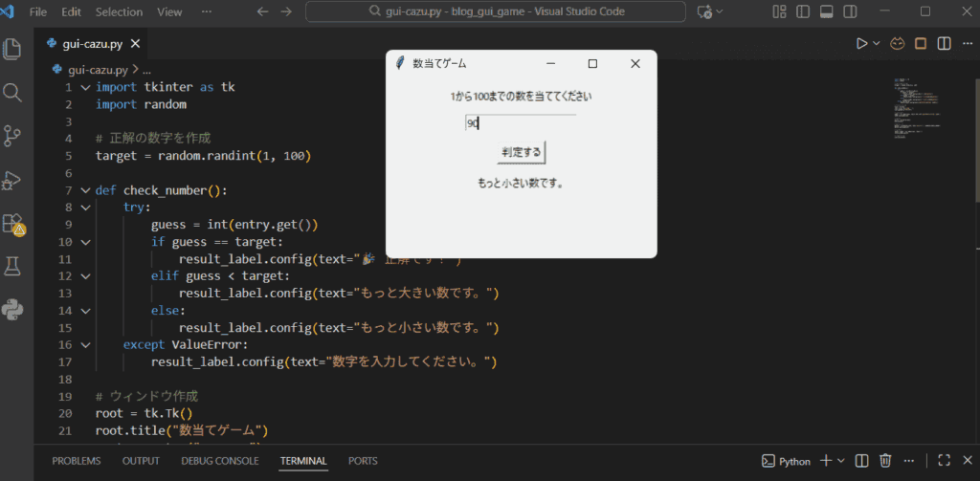
Task: Toggle the secondary side bar layout button
Action: pos(849,11)
